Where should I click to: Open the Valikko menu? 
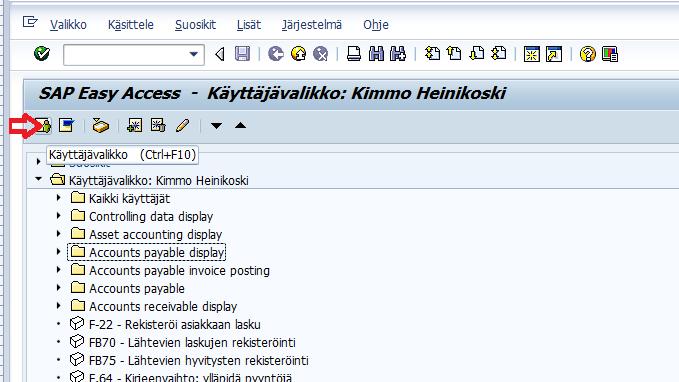(x=68, y=25)
